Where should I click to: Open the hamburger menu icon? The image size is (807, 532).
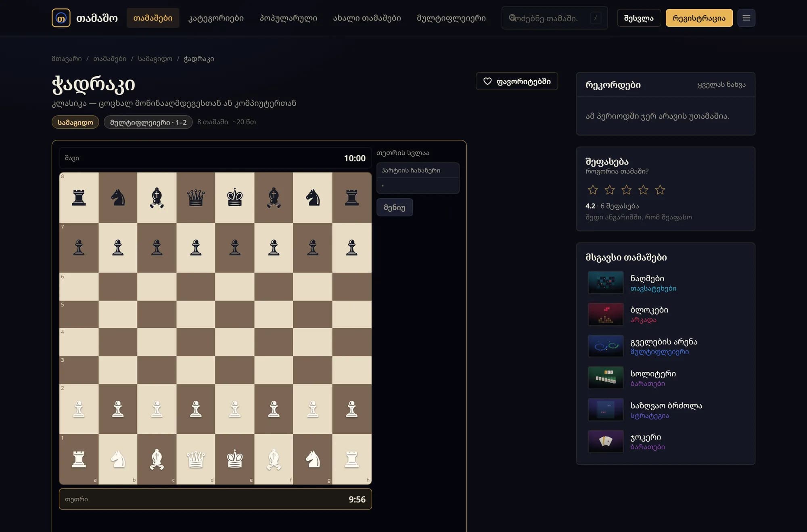(746, 18)
